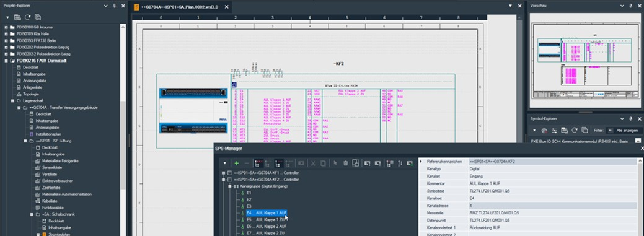The width and height of the screenshot is (644, 236).
Task: Tick checkbox for G0704A-KF1 Controller
Action: (x=229, y=173)
